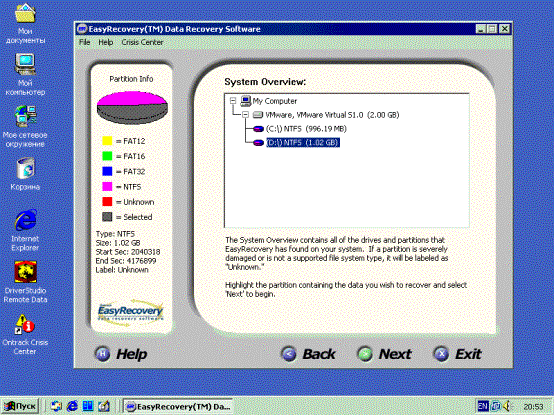Collapse the VMware Virtual disk node

tap(246, 115)
